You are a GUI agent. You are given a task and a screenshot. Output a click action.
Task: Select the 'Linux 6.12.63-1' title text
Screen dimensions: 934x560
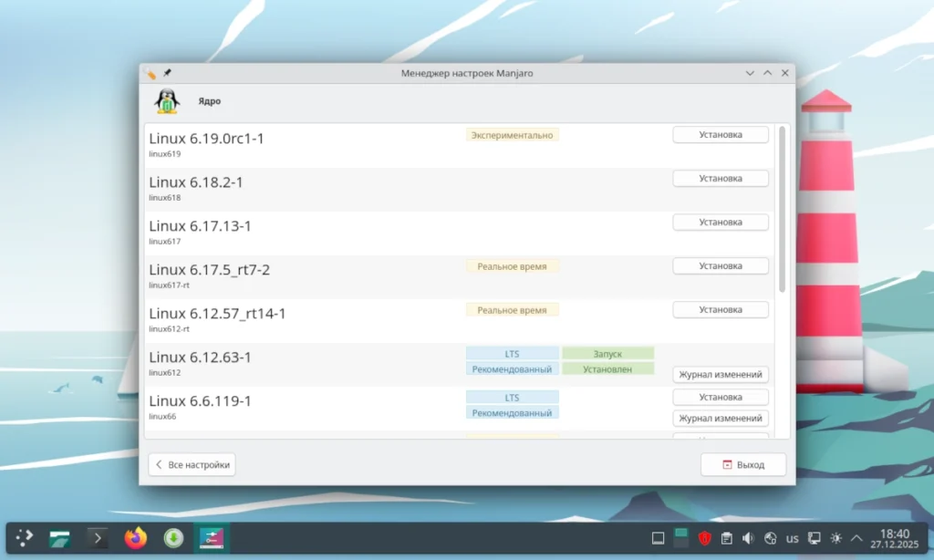[200, 357]
